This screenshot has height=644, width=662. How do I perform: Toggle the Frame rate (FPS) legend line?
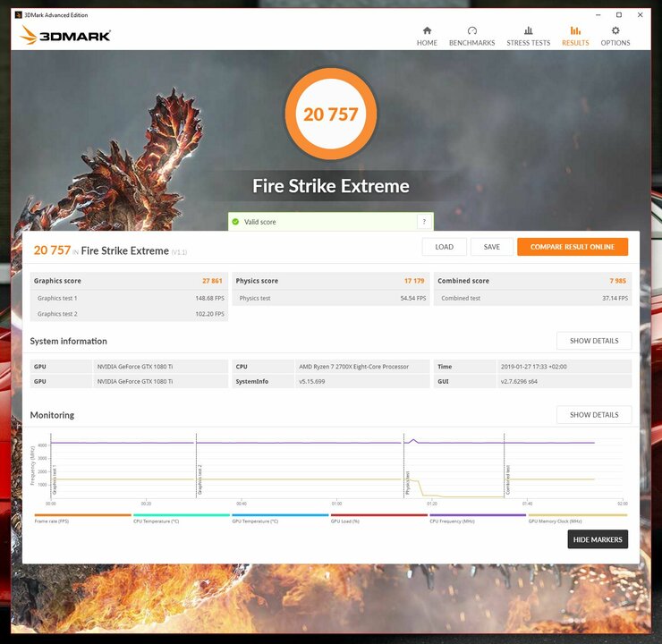click(x=82, y=515)
